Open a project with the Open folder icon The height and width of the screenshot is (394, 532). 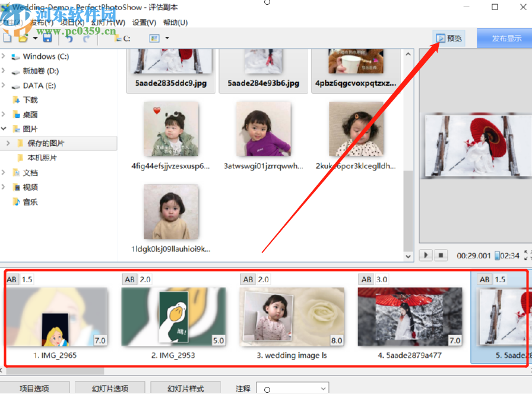point(23,38)
